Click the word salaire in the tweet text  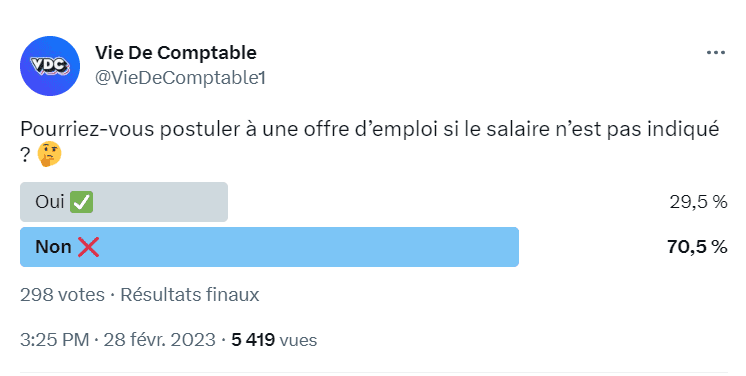pos(518,129)
